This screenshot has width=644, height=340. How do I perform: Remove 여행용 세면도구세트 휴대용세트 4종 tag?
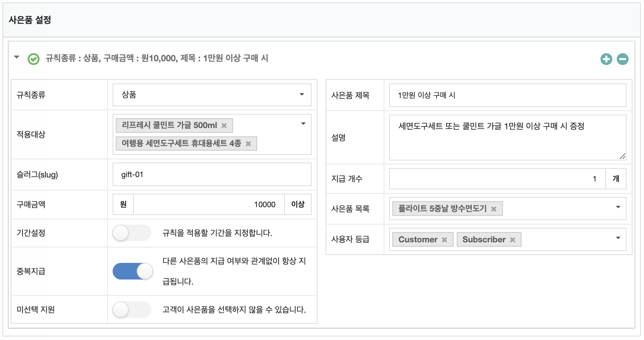[248, 144]
